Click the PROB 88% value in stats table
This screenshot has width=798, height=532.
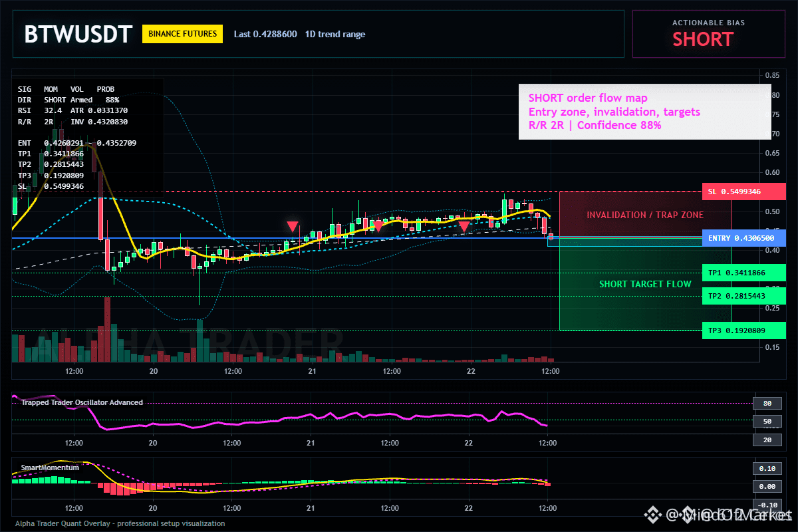point(112,99)
